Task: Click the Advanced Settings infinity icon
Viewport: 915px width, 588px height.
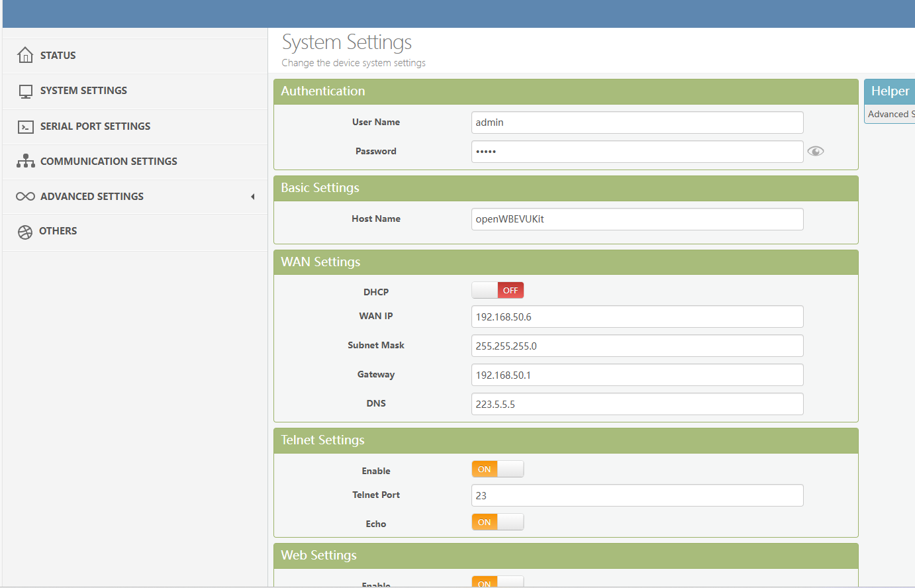Action: pyautogui.click(x=25, y=197)
